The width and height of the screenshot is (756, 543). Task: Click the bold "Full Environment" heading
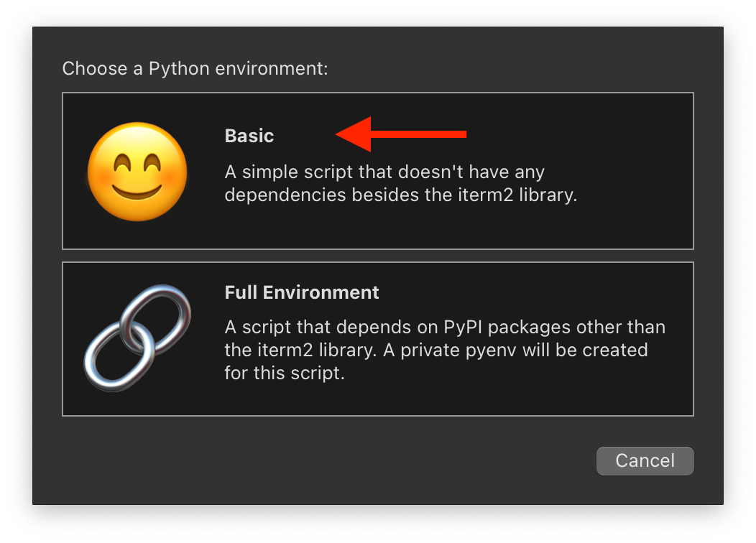tap(302, 292)
